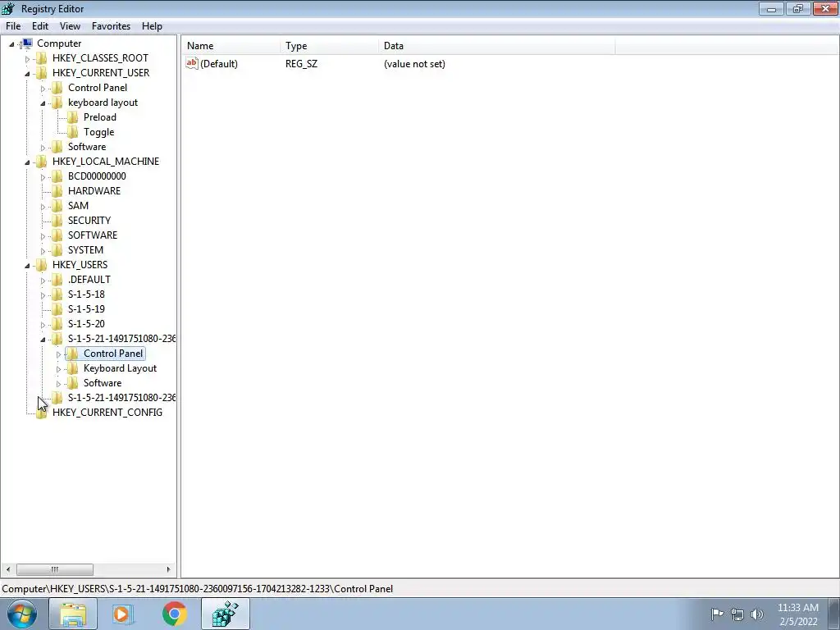Collapse the keyboard layout key arrow
Viewport: 840px width, 630px height.
(43, 103)
